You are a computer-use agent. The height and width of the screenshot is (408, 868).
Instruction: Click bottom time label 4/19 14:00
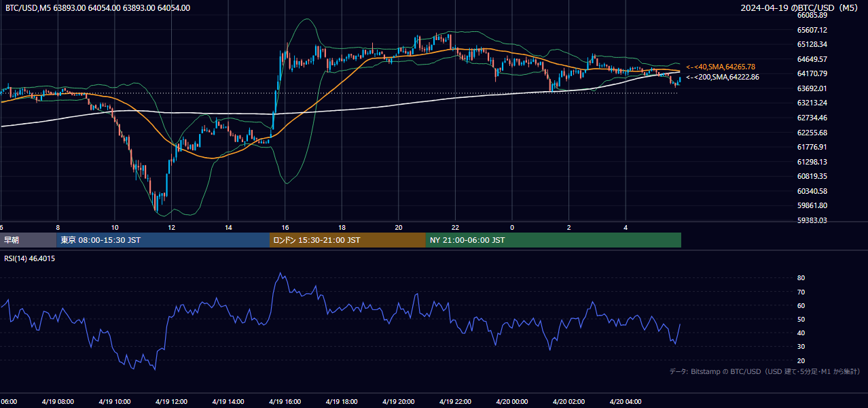228,402
